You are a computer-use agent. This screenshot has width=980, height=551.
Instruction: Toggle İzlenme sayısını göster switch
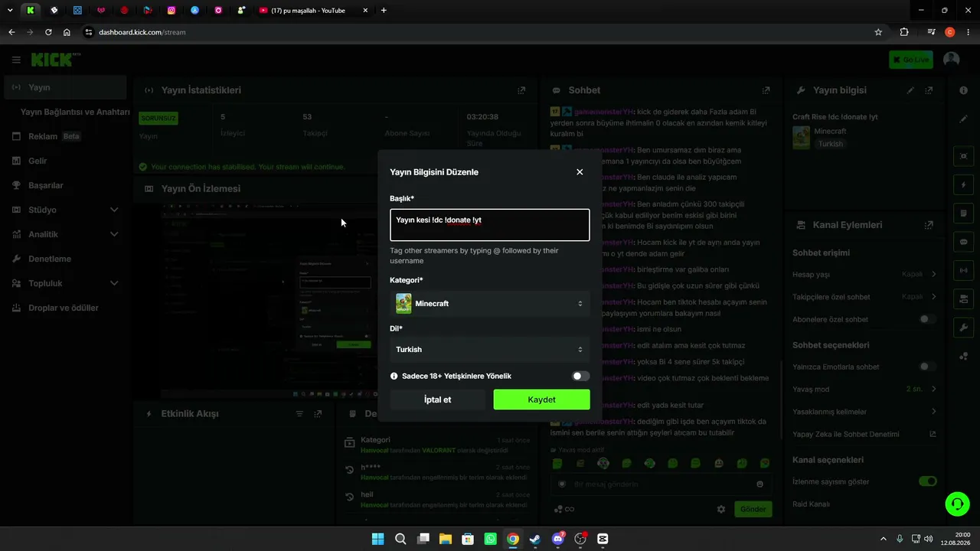[927, 481]
